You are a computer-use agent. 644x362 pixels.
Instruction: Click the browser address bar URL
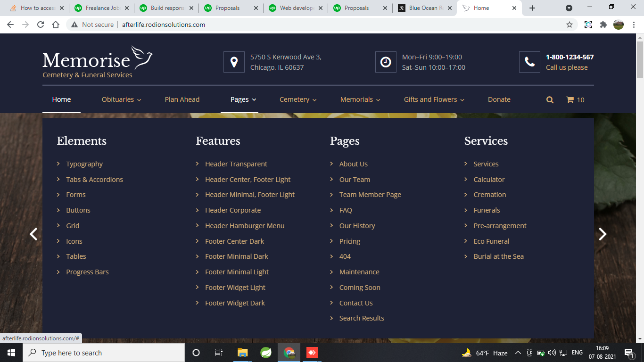pyautogui.click(x=164, y=25)
